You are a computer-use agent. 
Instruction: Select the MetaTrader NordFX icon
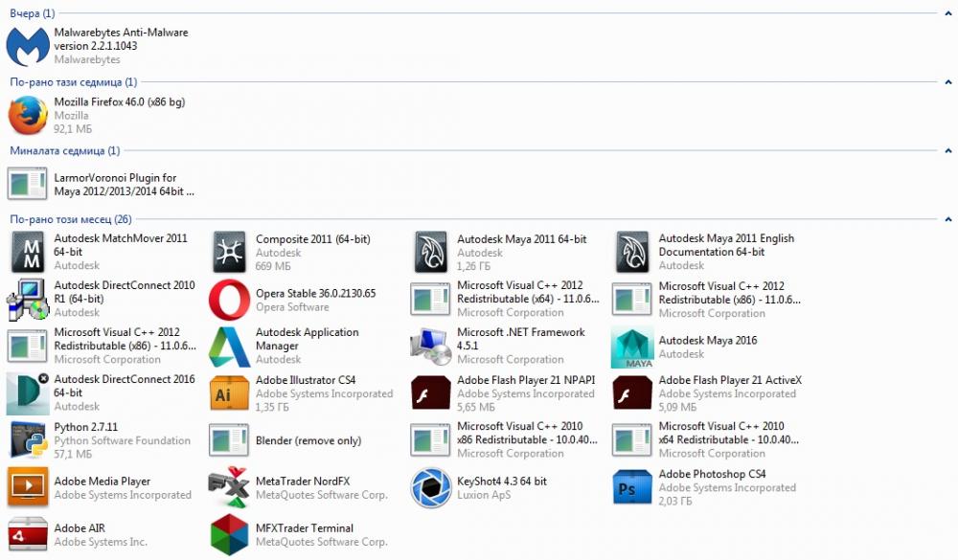pos(229,486)
